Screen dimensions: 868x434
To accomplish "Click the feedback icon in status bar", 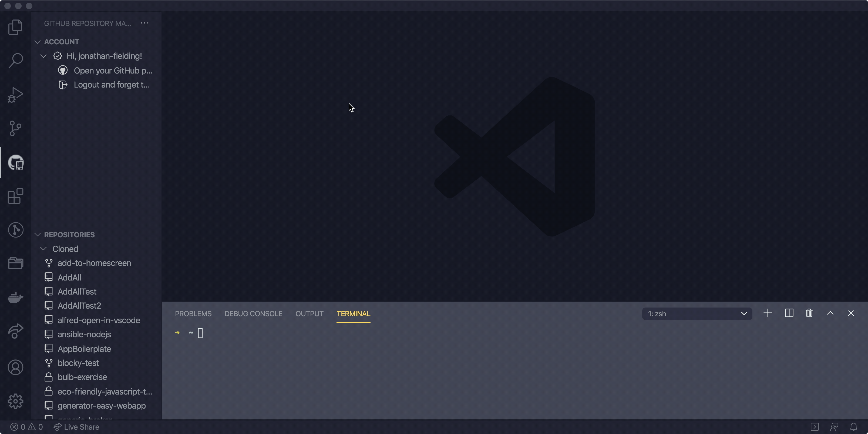I will (x=834, y=427).
